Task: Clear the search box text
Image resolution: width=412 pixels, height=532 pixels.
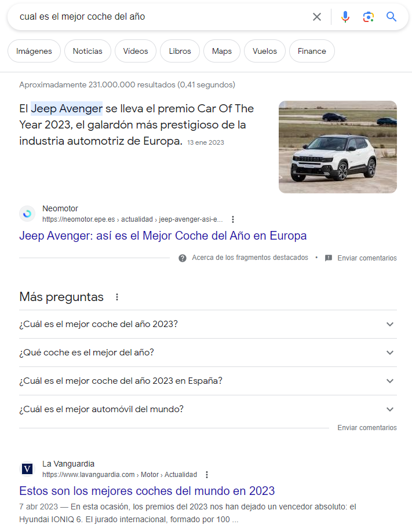Action: pyautogui.click(x=316, y=17)
